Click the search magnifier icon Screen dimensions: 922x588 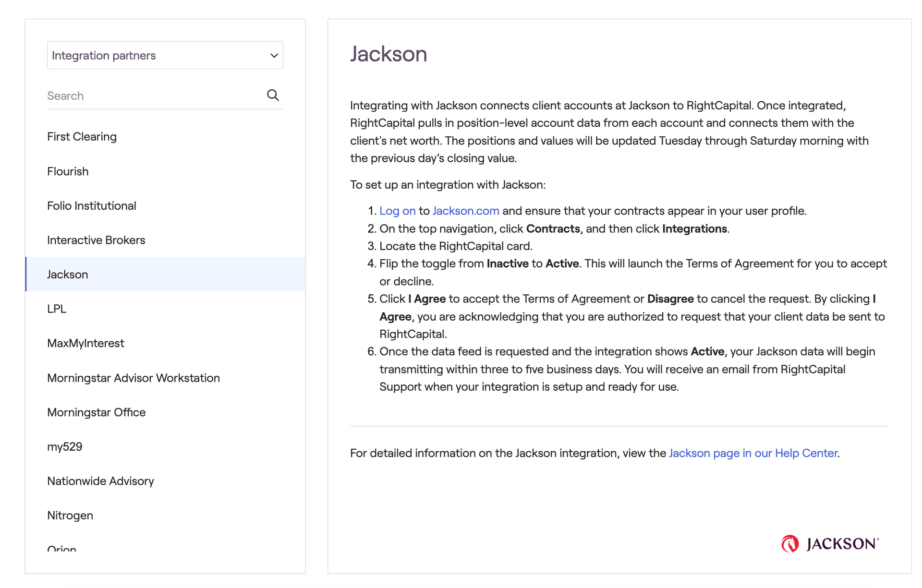[273, 95]
